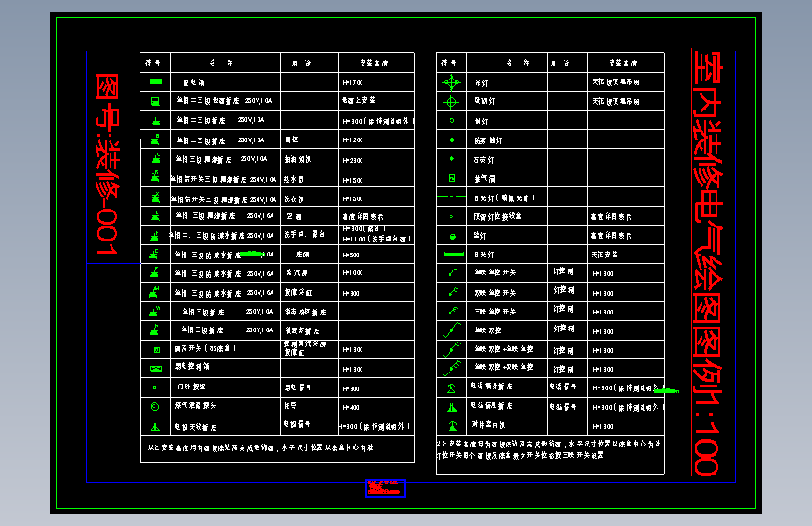Viewport: 812px width, 526px height.
Task: Select the hollow circle 筒灯 symbol
Action: point(452,120)
